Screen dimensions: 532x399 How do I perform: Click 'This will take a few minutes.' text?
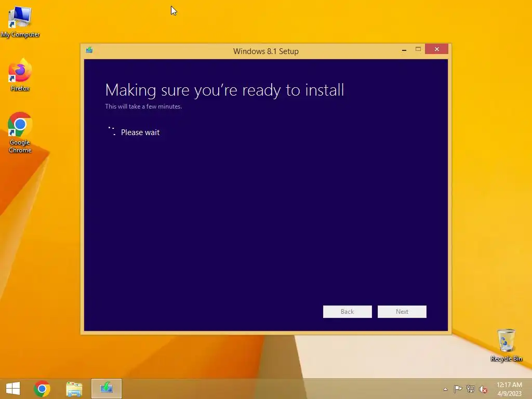click(x=143, y=106)
